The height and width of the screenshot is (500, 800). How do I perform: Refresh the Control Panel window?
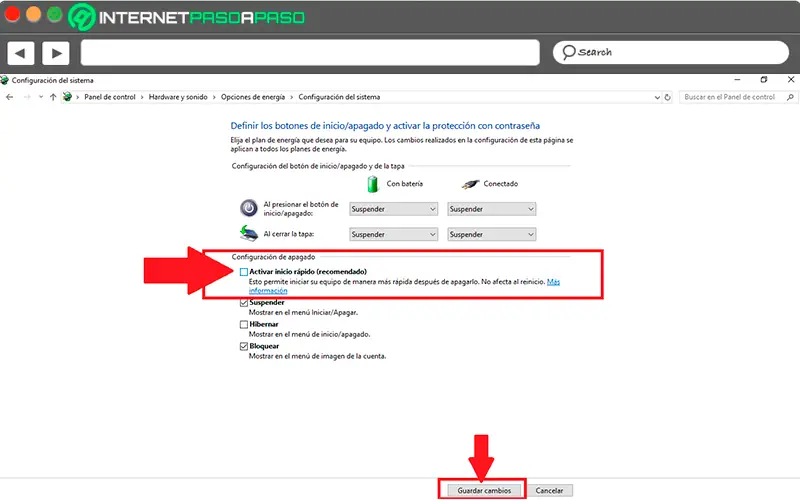(667, 97)
